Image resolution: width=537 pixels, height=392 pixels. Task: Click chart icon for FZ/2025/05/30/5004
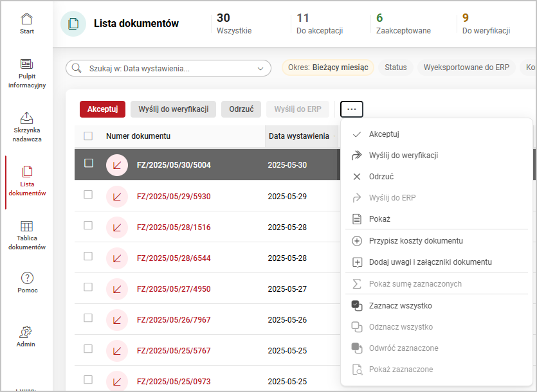tap(117, 165)
